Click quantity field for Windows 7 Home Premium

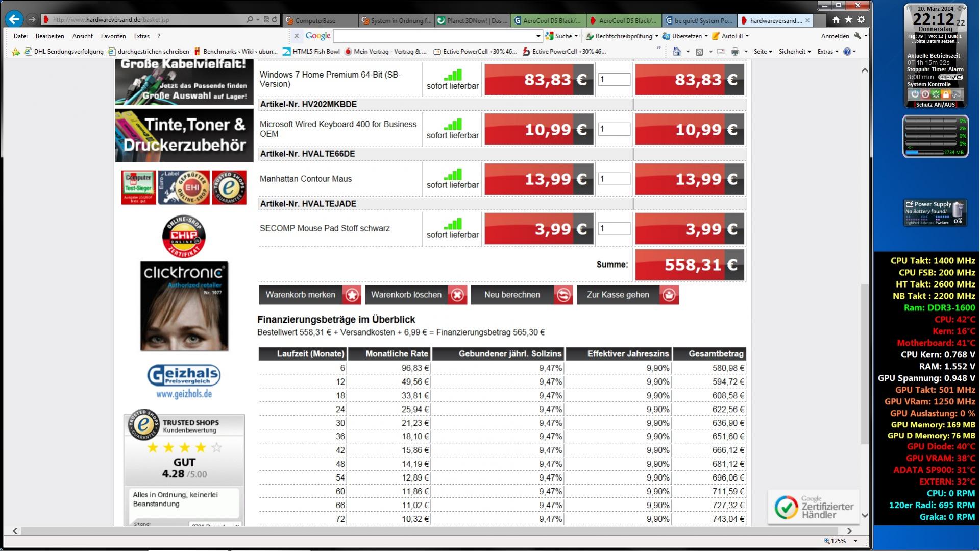614,79
